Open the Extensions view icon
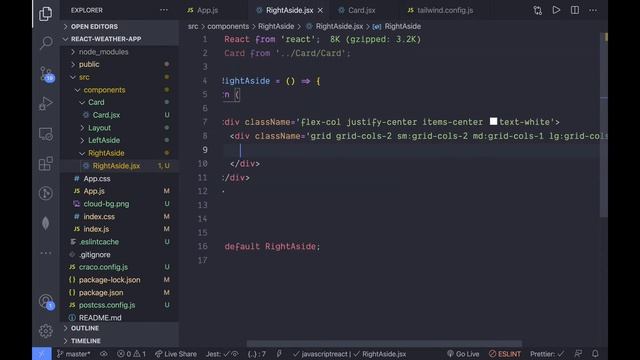Screen dimensions: 640x360 [46, 164]
